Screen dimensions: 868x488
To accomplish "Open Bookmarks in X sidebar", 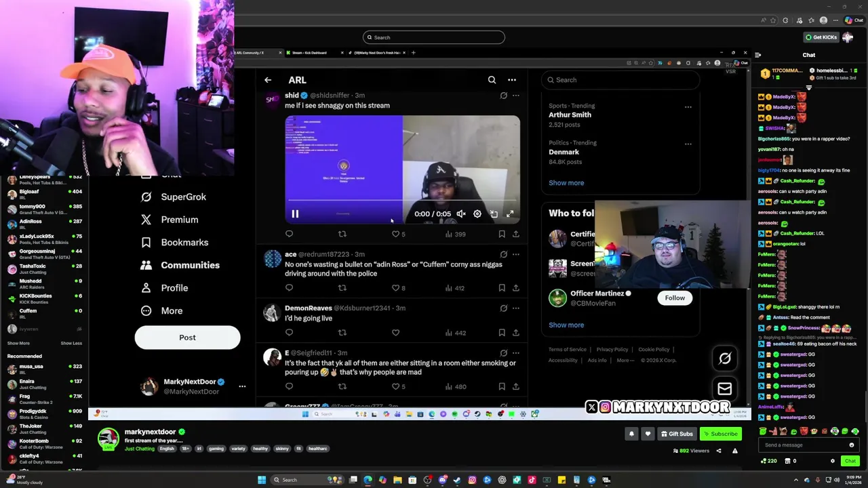I will click(x=174, y=242).
